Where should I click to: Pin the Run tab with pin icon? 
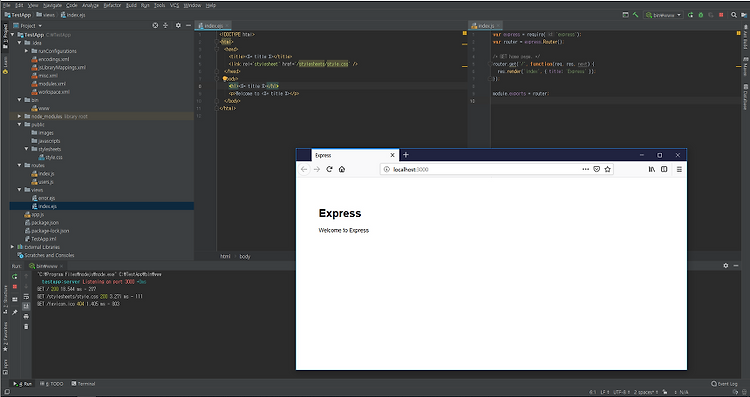(15, 312)
